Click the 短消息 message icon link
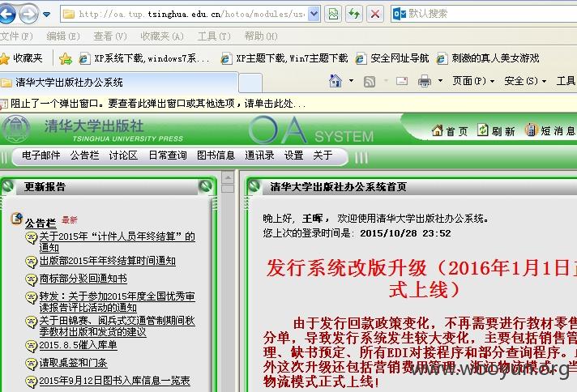This screenshot has width=577, height=392. coord(550,130)
